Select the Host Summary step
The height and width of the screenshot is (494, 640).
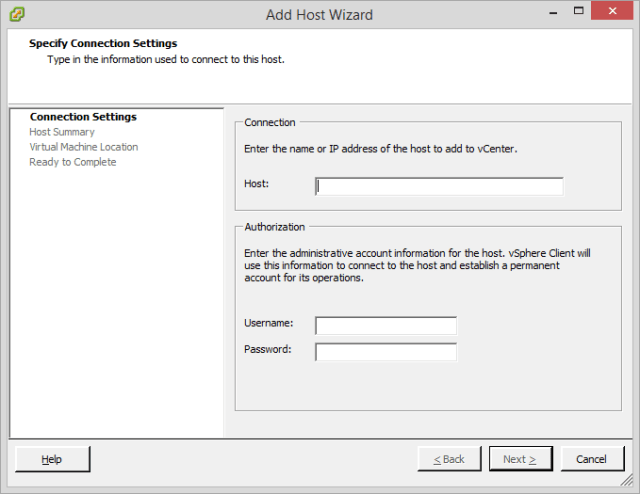[62, 132]
